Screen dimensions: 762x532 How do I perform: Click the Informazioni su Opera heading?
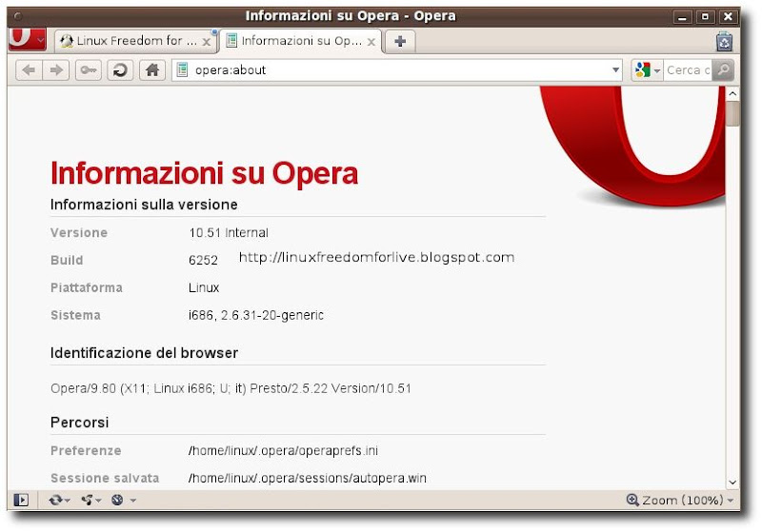[204, 173]
